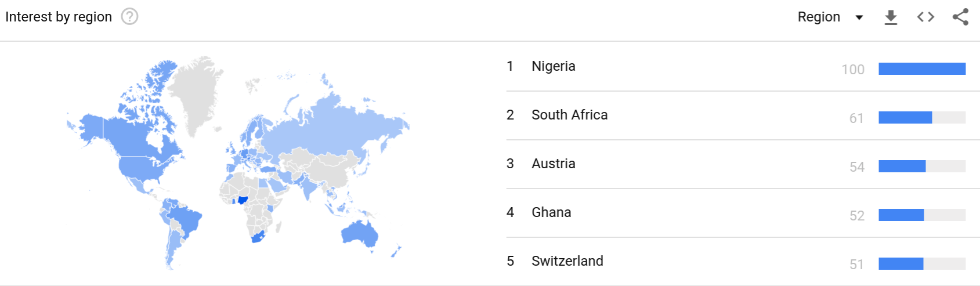The image size is (980, 286).
Task: Click Nigeria on the world map
Action: (x=243, y=200)
